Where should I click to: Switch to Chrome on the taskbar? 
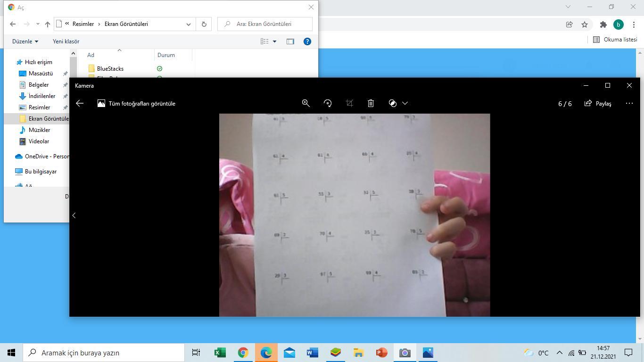coord(243,353)
